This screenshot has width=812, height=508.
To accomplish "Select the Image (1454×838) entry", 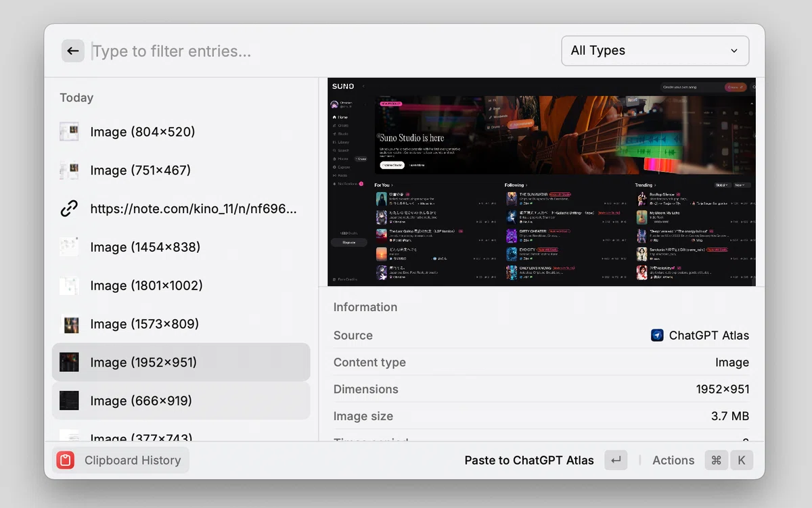I will pos(181,247).
